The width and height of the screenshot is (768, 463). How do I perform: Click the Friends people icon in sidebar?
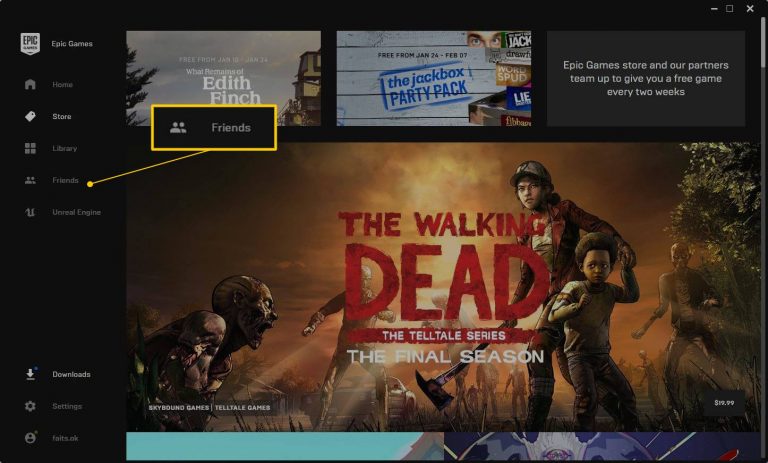pos(30,180)
